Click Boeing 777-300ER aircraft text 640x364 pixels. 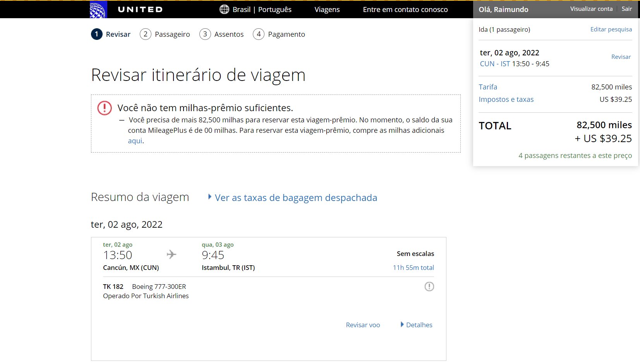click(x=159, y=287)
